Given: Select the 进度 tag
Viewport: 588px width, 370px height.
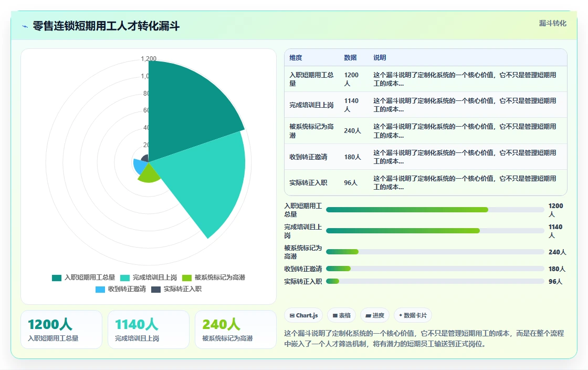Looking at the screenshot, I should 375,315.
